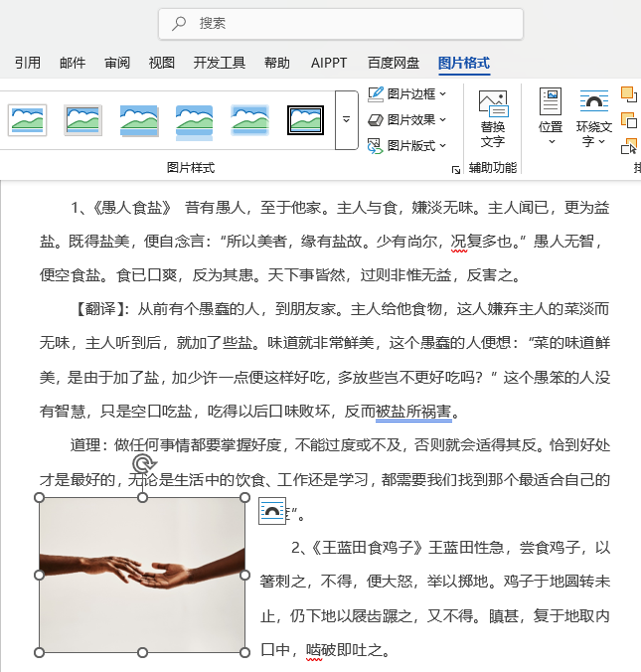Apply the second beveled matte picture style
The width and height of the screenshot is (641, 672).
click(x=82, y=120)
